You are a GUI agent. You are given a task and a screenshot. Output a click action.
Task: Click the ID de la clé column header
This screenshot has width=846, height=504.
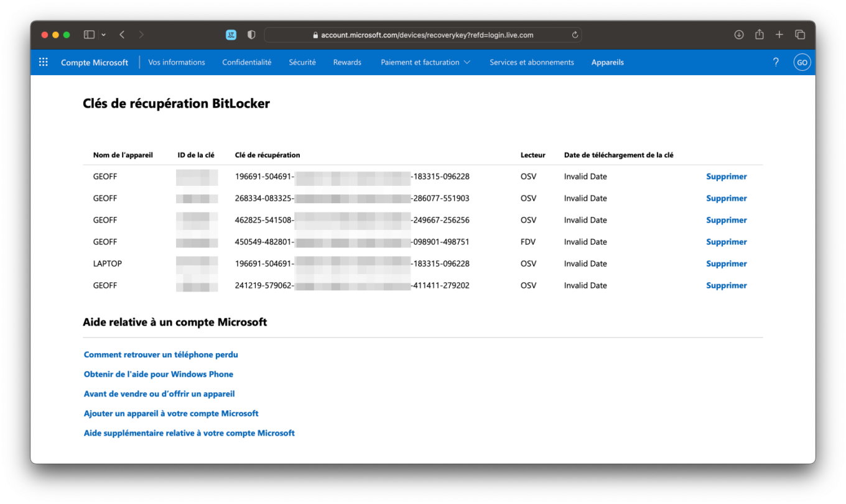tap(196, 155)
